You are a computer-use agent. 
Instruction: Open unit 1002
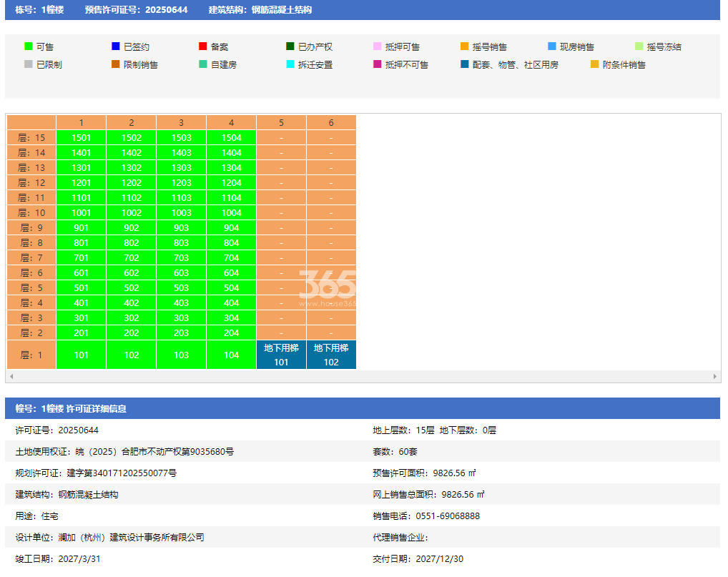pos(132,212)
